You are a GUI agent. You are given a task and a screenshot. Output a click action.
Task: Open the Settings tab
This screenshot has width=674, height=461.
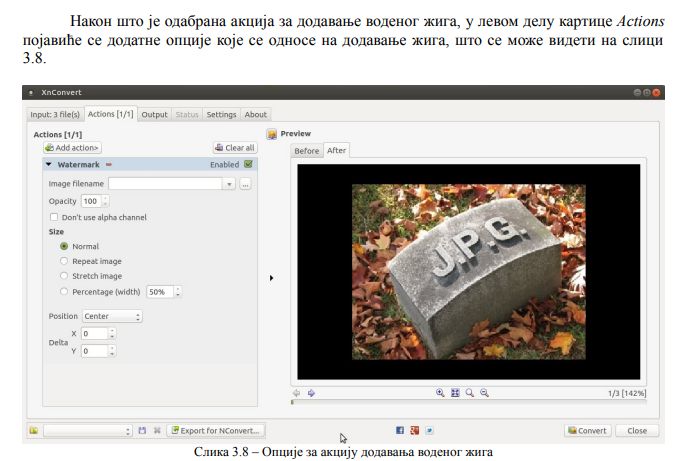point(221,114)
